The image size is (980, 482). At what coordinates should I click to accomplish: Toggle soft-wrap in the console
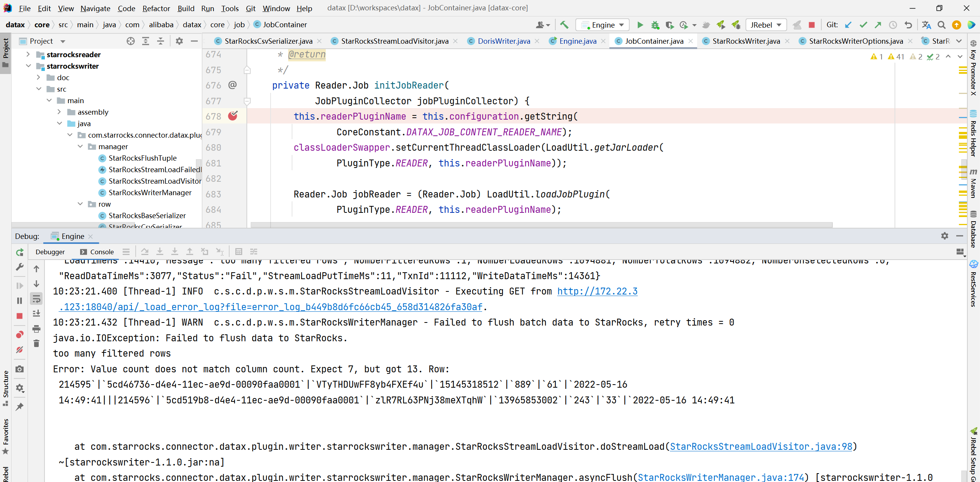click(36, 299)
